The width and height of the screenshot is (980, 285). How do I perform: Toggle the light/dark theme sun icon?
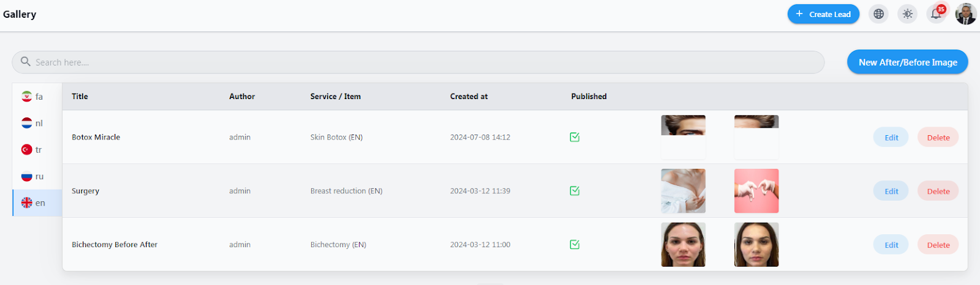point(908,14)
